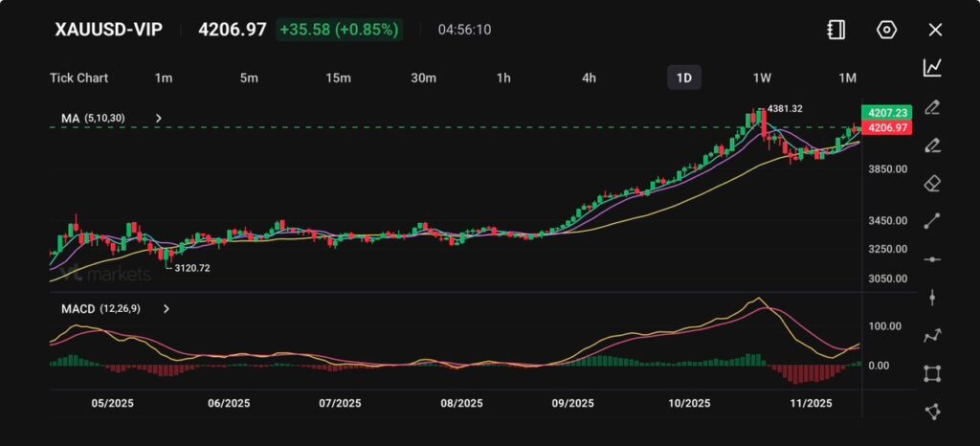980x446 pixels.
Task: Choose the 15m timeframe interval
Action: pos(337,78)
